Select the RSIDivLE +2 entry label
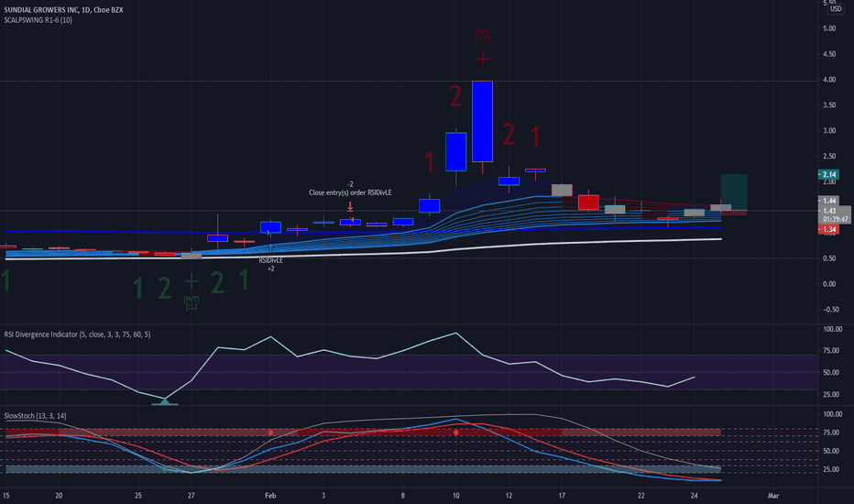The image size is (854, 504). pos(270,264)
